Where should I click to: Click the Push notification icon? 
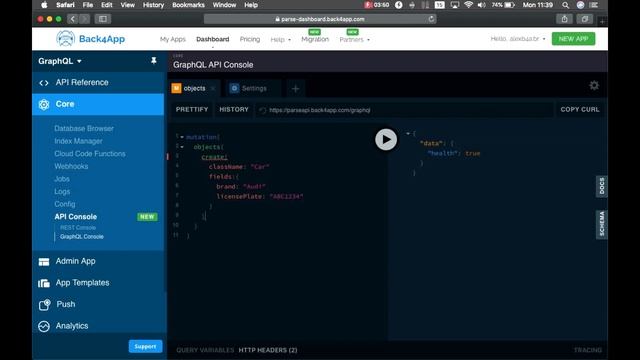(44, 304)
